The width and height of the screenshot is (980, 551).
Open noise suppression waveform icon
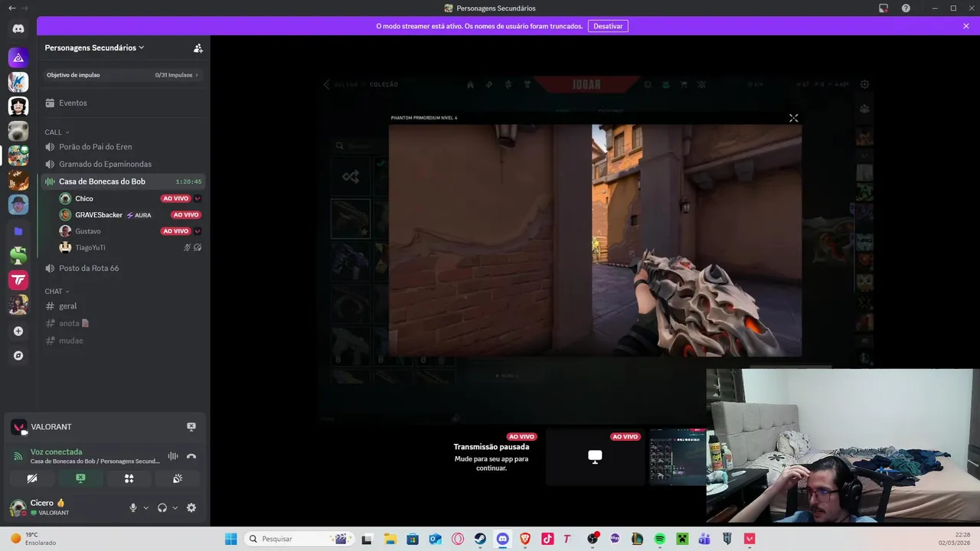[173, 456]
